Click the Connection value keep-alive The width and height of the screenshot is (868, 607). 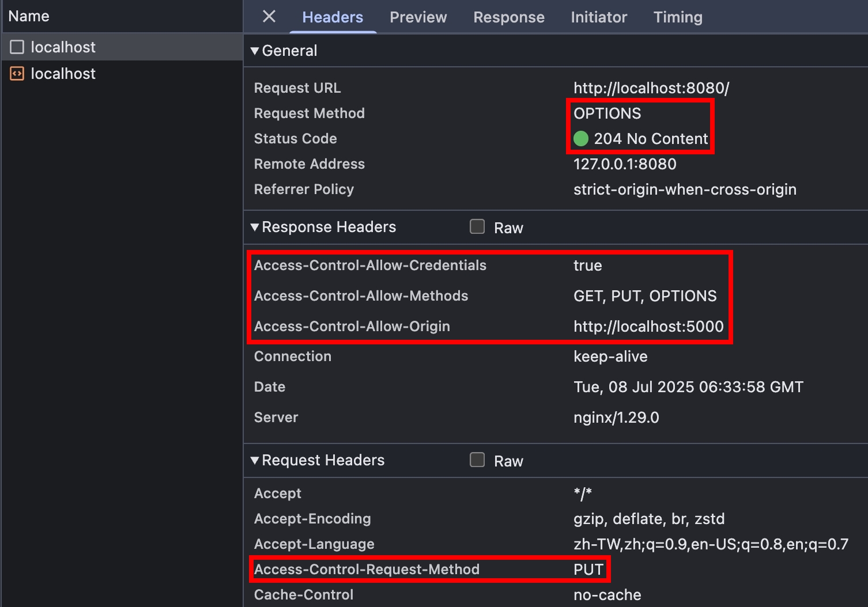610,356
